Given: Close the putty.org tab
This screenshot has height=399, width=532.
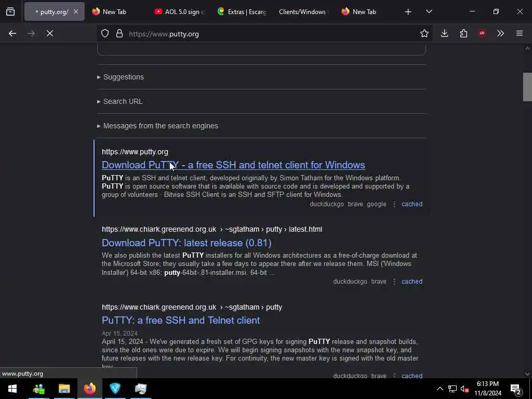Looking at the screenshot, I should tap(76, 11).
